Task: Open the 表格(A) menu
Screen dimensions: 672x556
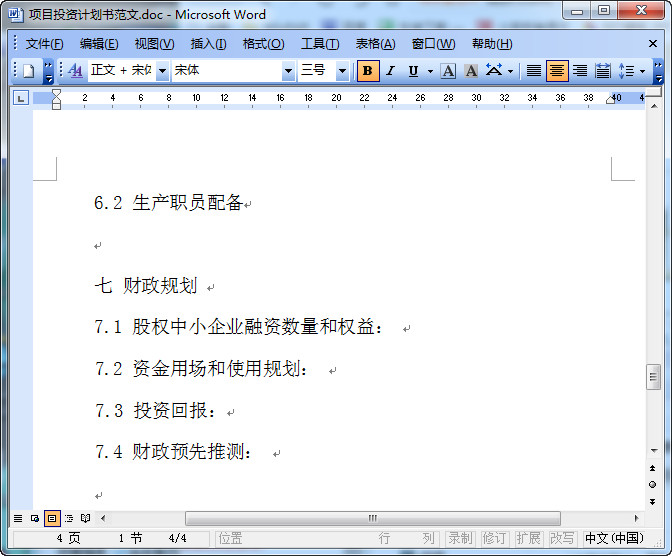Action: pos(375,44)
